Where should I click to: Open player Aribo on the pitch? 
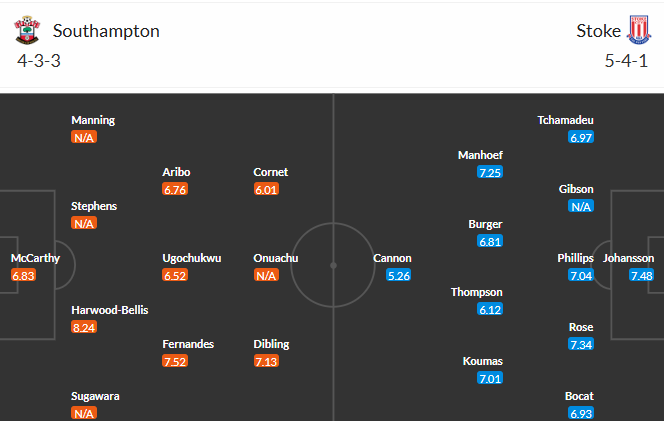(176, 172)
